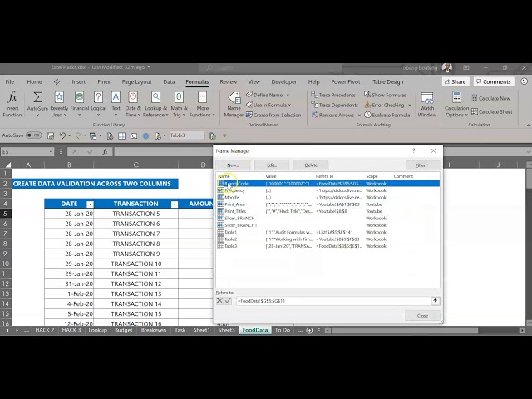Click cell TRANSACTION 10
The width and height of the screenshot is (532, 399).
click(136, 264)
